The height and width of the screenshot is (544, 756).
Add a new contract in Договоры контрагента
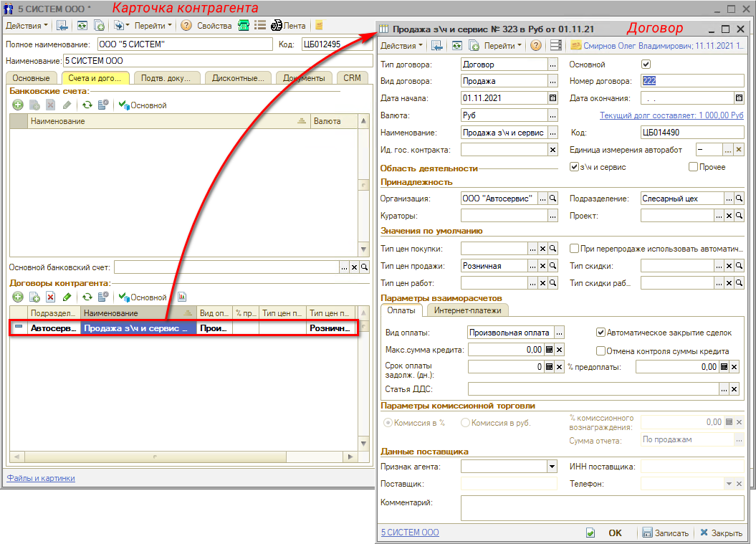coord(18,297)
